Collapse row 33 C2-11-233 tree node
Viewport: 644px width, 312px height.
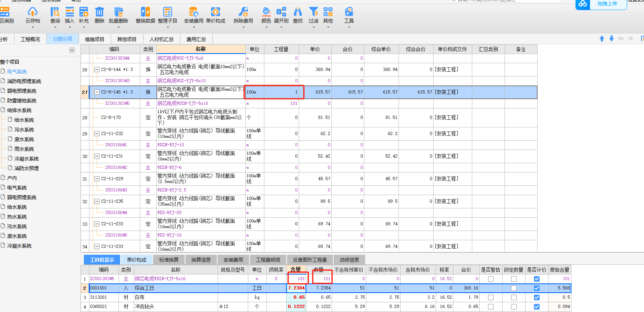tap(97, 224)
